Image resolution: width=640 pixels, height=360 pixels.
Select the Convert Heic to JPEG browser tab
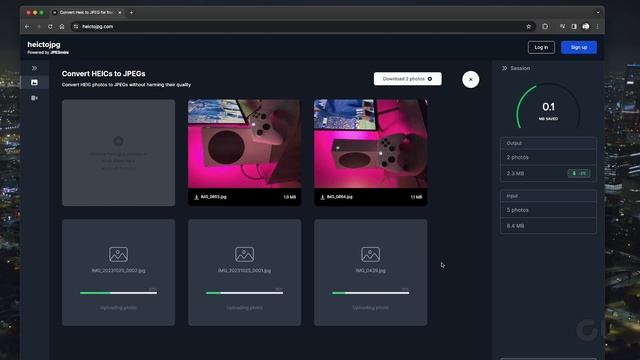point(86,13)
